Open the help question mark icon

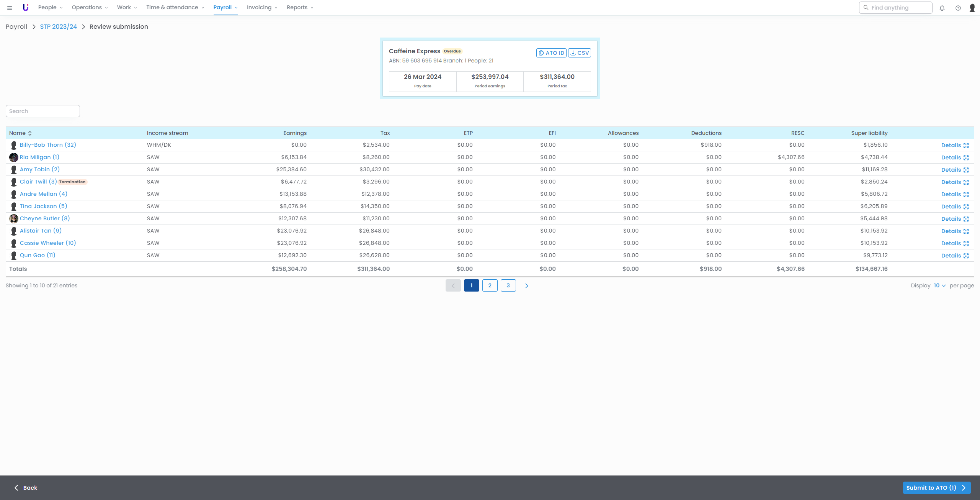pyautogui.click(x=958, y=8)
